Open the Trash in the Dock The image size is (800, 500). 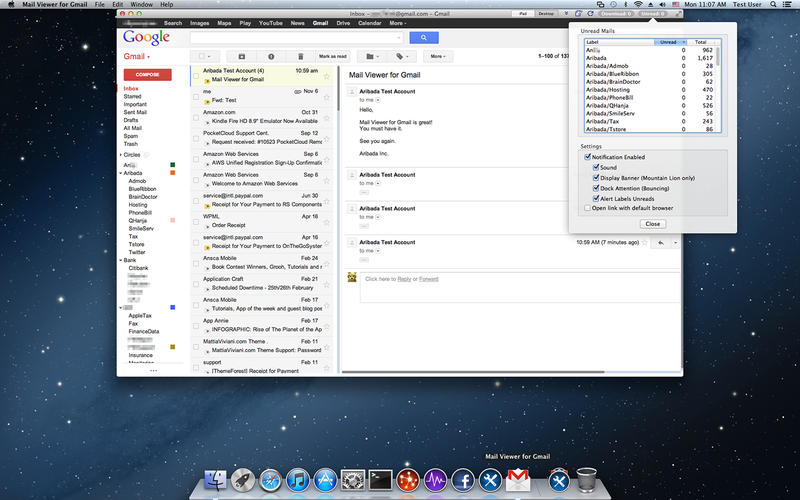pos(587,480)
